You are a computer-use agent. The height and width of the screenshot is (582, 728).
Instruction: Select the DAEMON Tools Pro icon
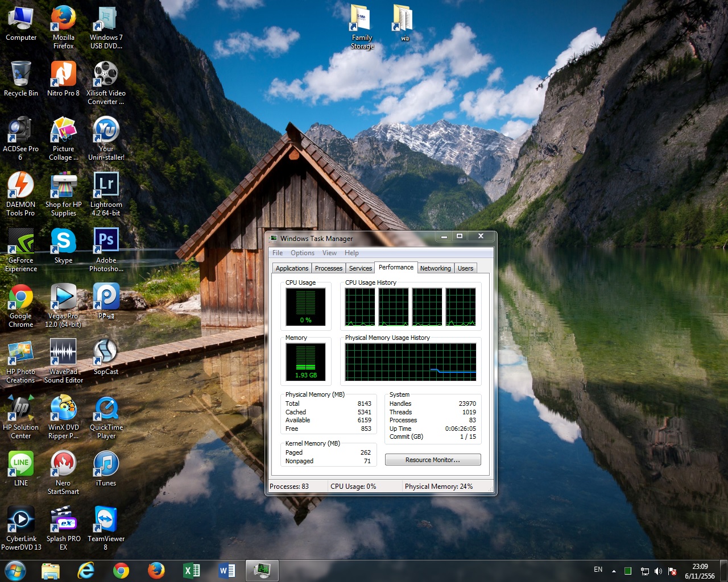click(20, 185)
